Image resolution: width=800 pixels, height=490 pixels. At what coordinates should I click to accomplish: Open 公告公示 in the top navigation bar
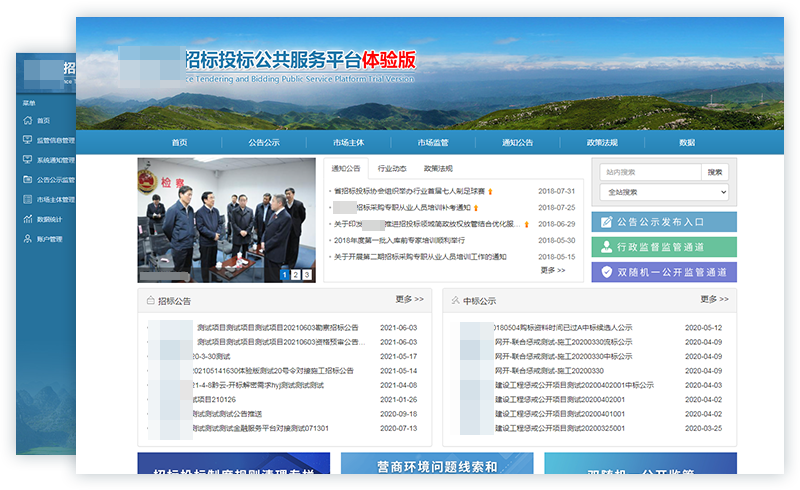point(264,143)
